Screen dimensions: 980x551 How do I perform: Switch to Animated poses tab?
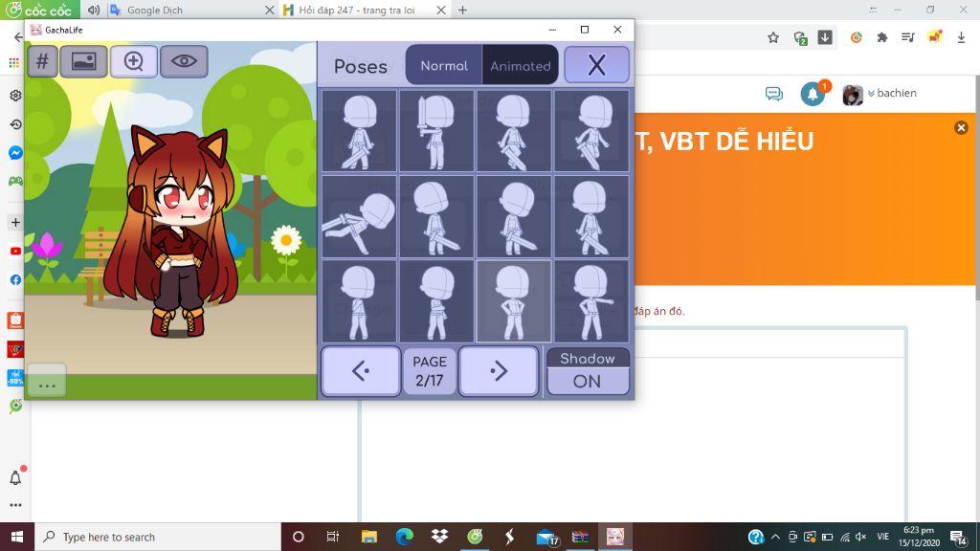(x=520, y=65)
